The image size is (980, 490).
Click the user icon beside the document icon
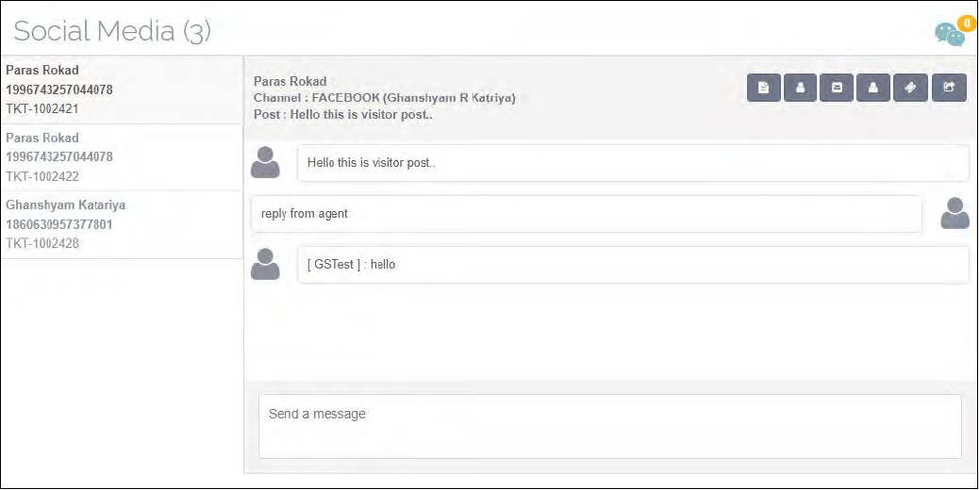(x=801, y=88)
